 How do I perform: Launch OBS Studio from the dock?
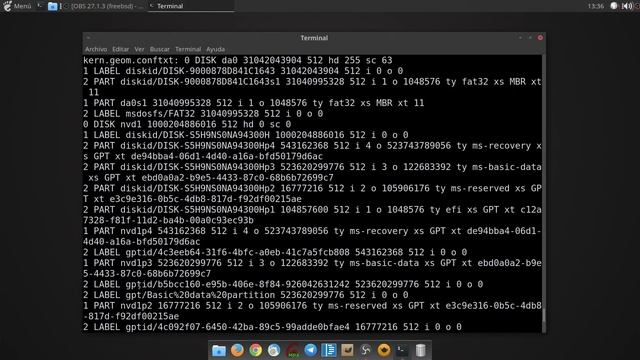366,350
